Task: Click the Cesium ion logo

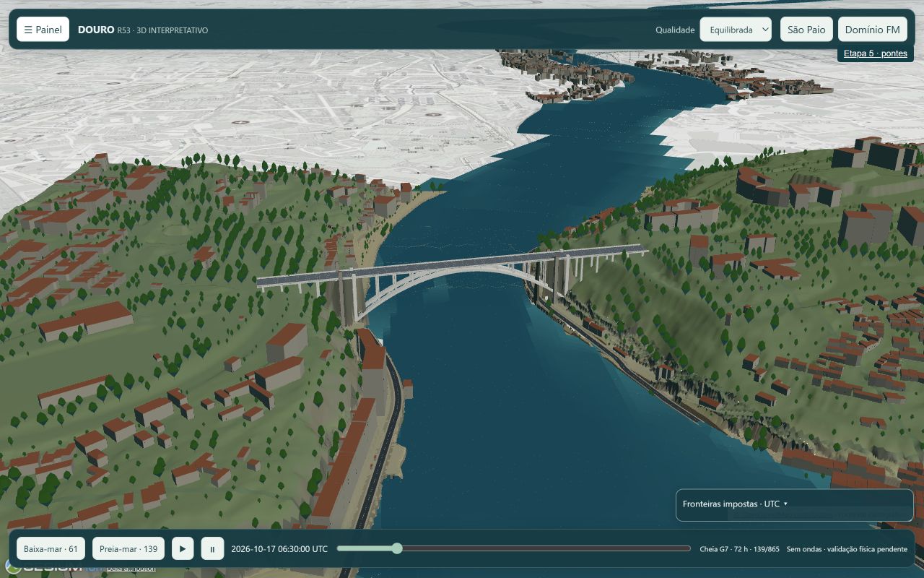Action: point(54,567)
